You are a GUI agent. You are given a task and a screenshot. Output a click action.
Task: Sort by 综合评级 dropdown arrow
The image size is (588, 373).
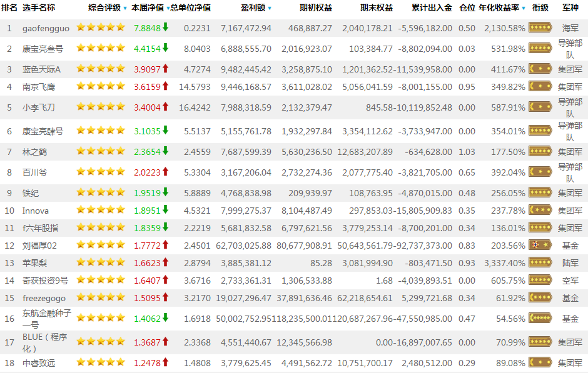pyautogui.click(x=125, y=9)
